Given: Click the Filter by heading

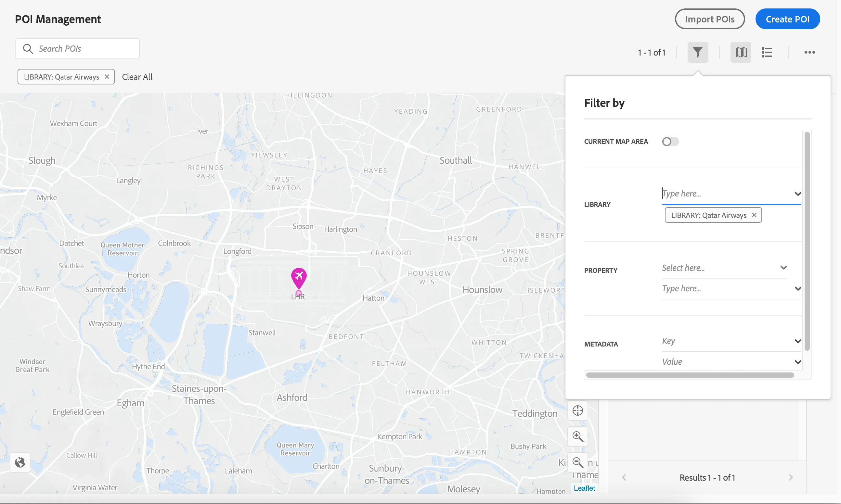Looking at the screenshot, I should (x=604, y=103).
